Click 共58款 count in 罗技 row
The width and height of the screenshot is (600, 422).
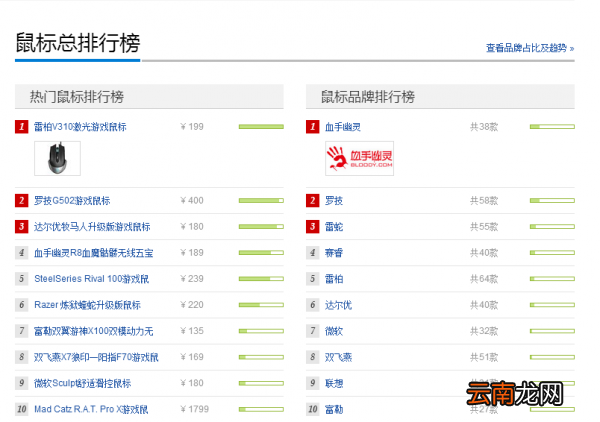(x=484, y=200)
